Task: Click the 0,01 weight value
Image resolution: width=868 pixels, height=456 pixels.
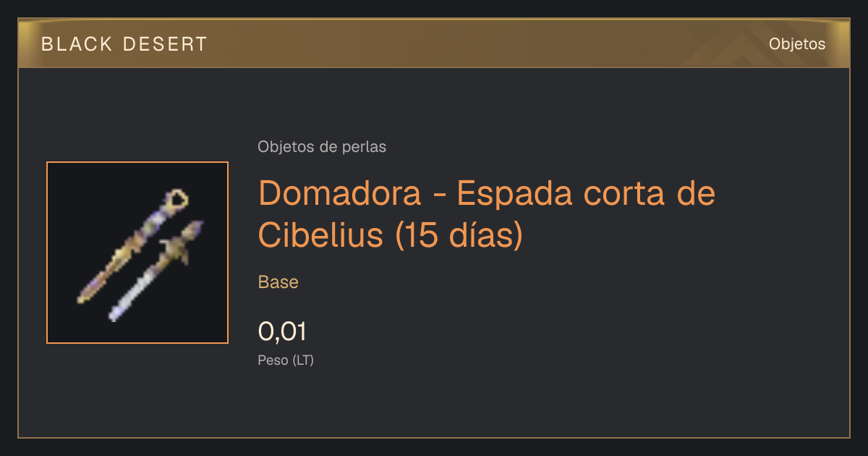Action: [x=282, y=332]
